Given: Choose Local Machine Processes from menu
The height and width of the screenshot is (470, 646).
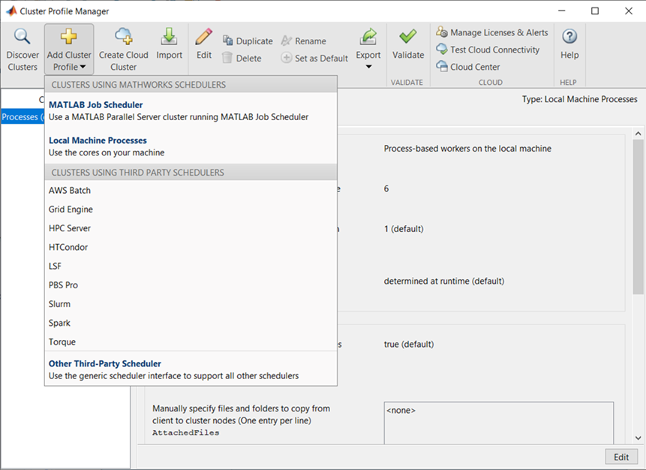Looking at the screenshot, I should point(98,141).
